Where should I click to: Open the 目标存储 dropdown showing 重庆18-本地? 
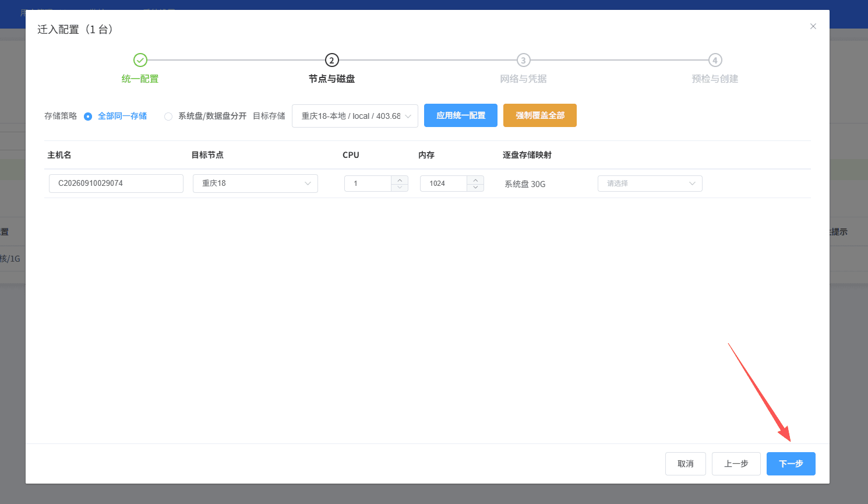(x=355, y=116)
